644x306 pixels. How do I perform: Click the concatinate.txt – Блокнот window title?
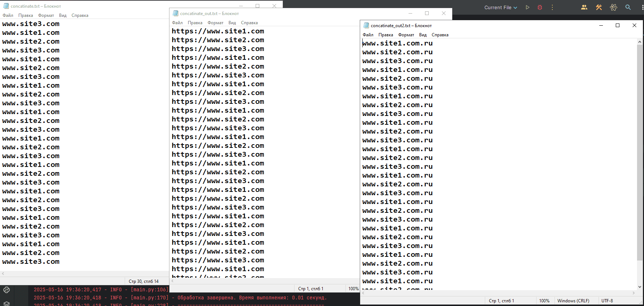point(36,6)
